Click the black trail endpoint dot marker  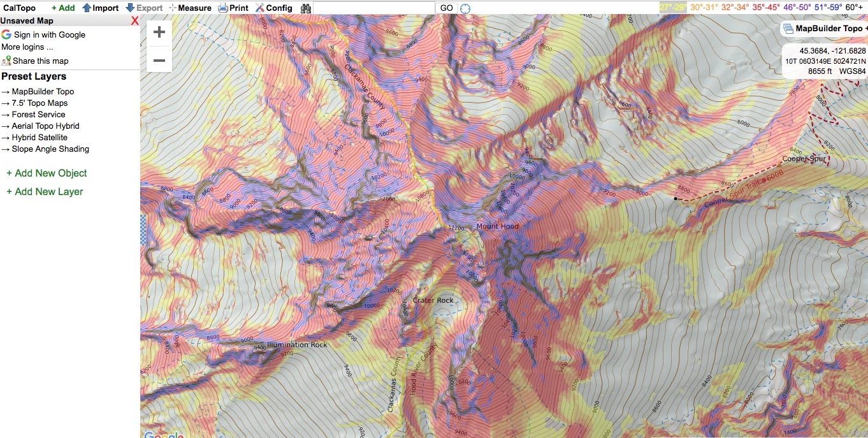coord(676,199)
